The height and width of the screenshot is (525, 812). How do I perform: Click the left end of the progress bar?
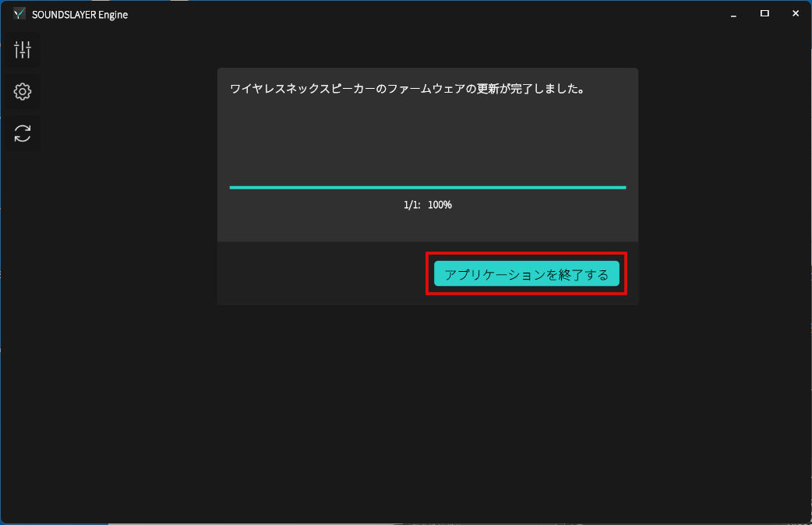(232, 188)
